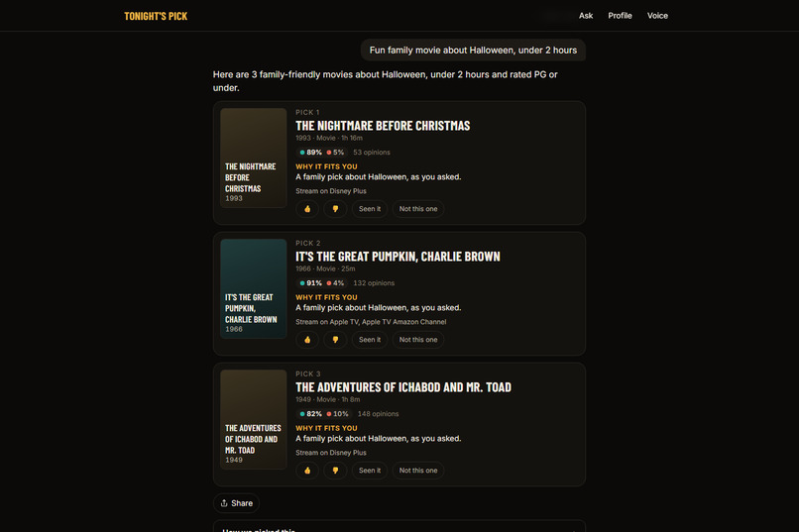The image size is (799, 532).
Task: Click the 89% liked rating on Pick 1
Action: click(311, 153)
